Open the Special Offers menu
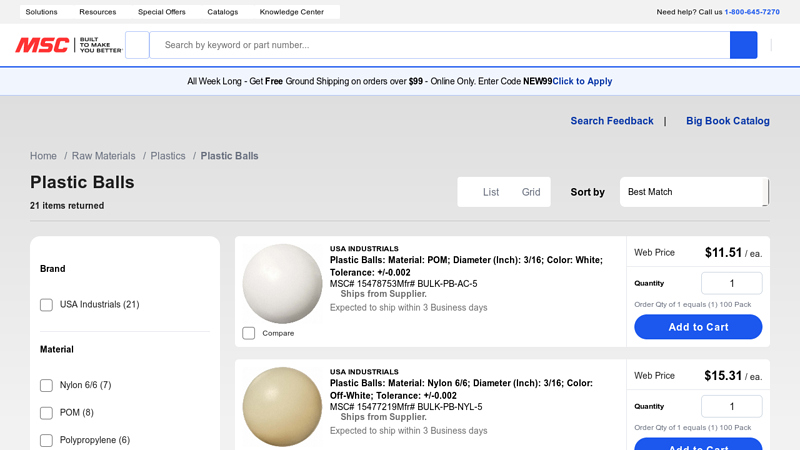This screenshot has width=800, height=450. coord(162,12)
